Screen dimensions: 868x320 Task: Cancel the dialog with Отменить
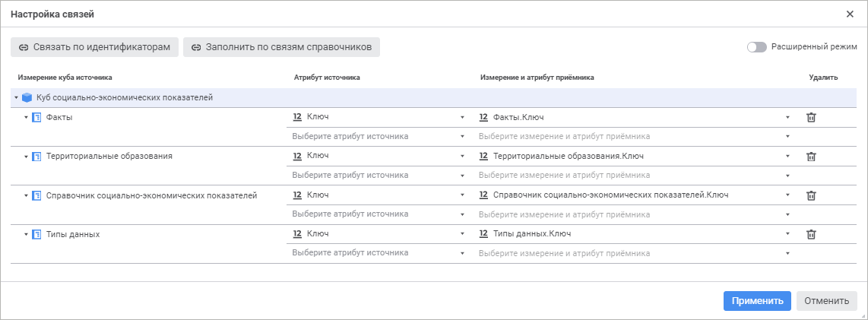pyautogui.click(x=826, y=301)
